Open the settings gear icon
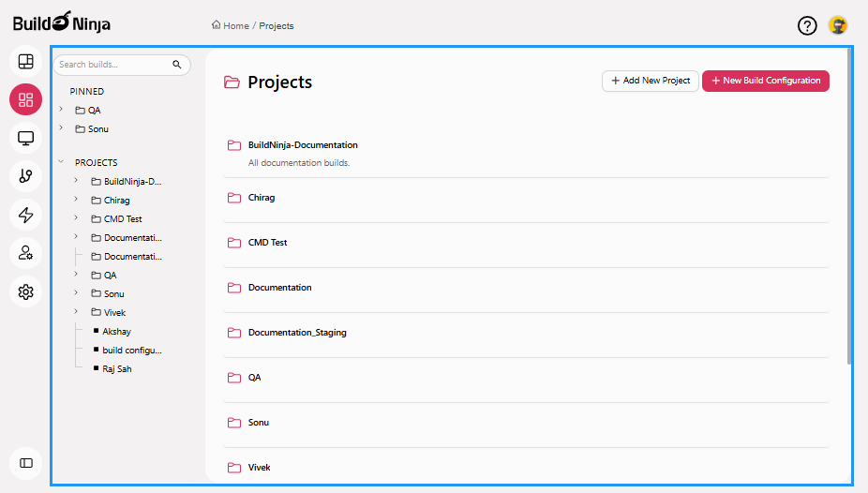This screenshot has height=493, width=868. 25,291
